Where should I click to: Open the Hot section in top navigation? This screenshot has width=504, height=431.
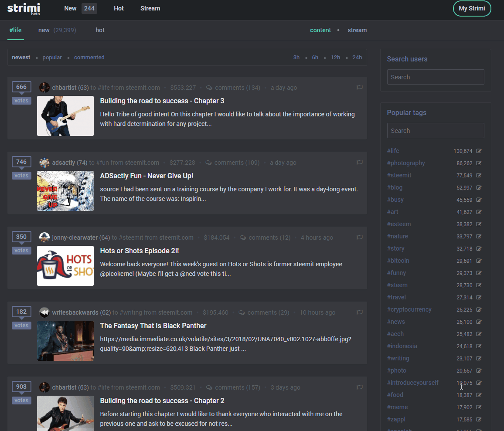[119, 8]
